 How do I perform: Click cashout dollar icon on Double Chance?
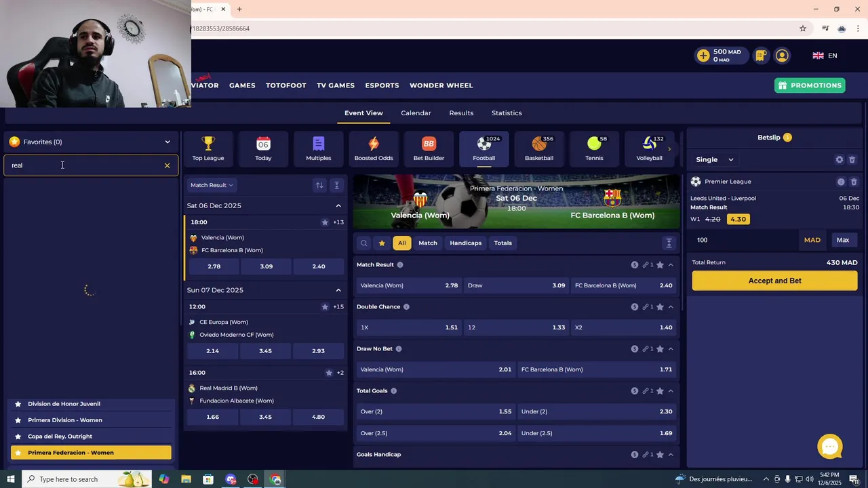point(635,307)
